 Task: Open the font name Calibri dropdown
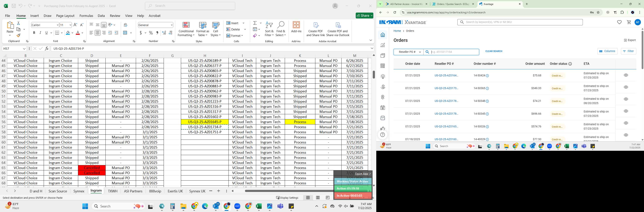(x=57, y=25)
